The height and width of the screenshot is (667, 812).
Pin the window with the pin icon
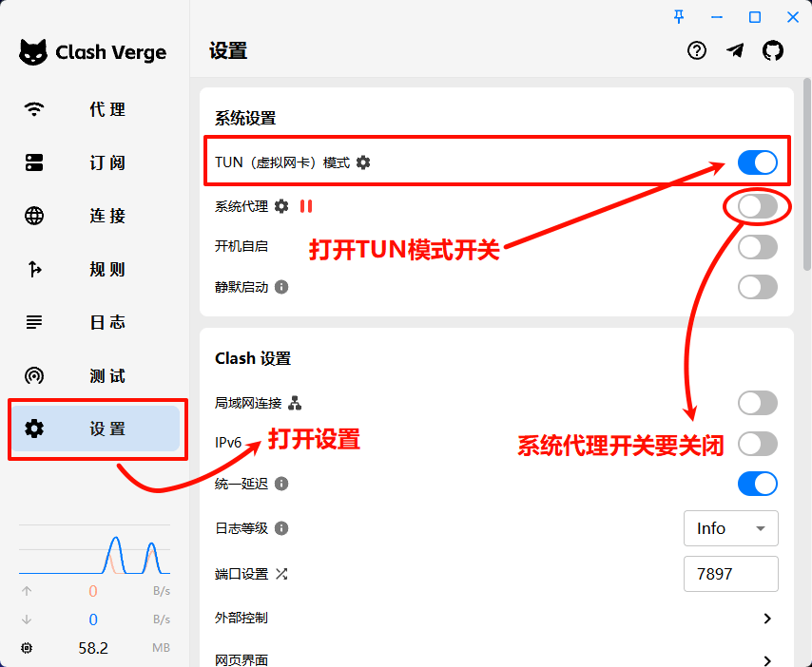click(679, 17)
